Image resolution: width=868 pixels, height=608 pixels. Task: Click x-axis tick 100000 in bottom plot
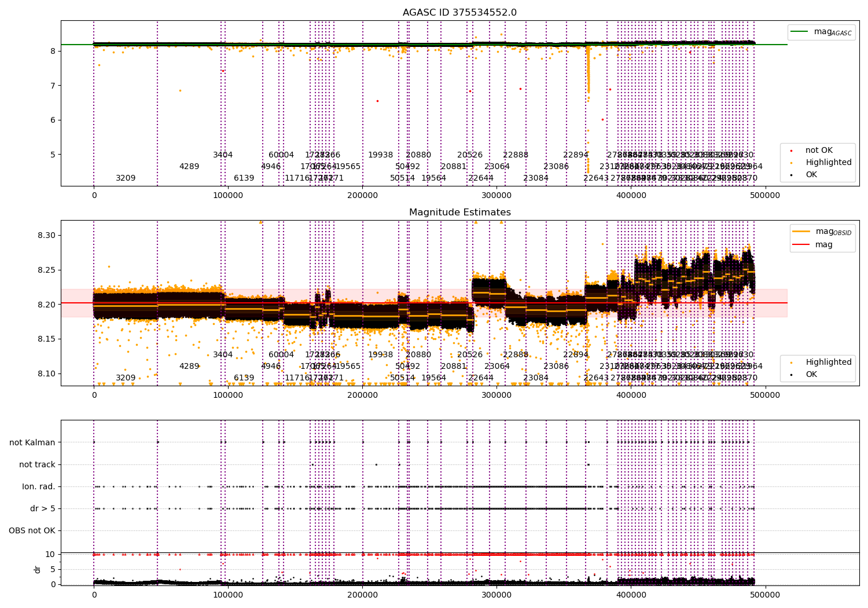(x=229, y=595)
